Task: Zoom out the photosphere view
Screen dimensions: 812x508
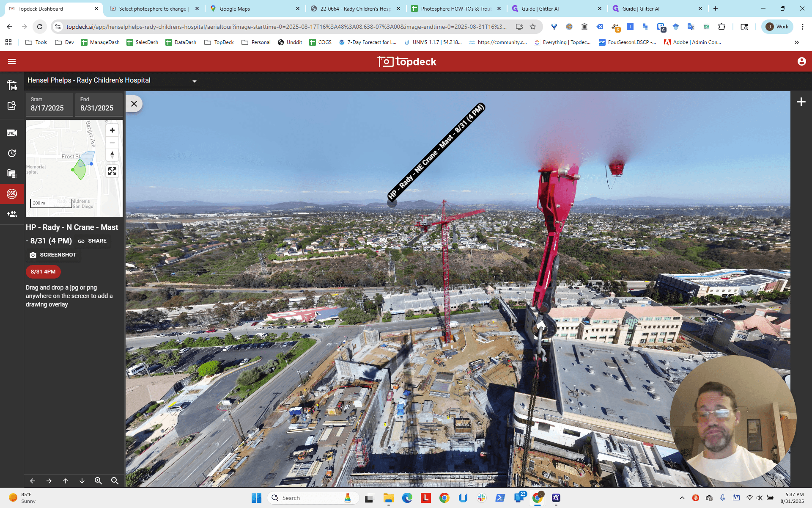Action: point(115,481)
